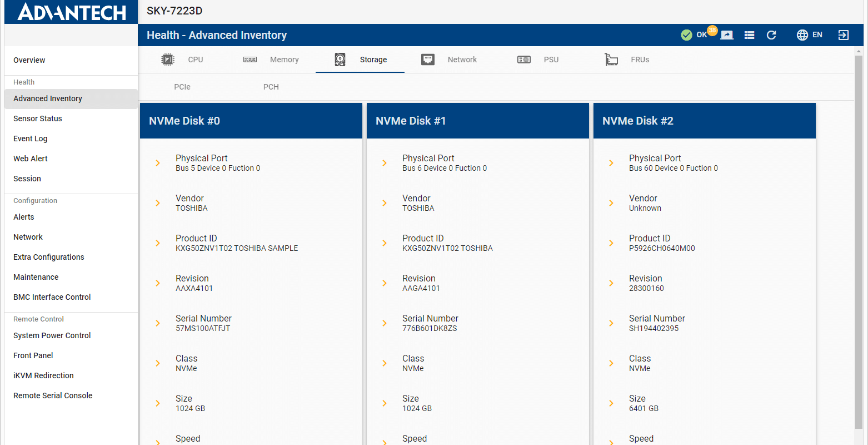Image resolution: width=868 pixels, height=445 pixels.
Task: Launch iKVM Redirection
Action: (71, 375)
